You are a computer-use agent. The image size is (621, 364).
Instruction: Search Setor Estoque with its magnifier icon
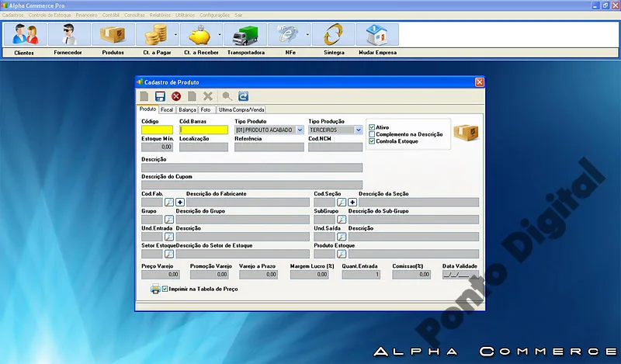pyautogui.click(x=169, y=254)
